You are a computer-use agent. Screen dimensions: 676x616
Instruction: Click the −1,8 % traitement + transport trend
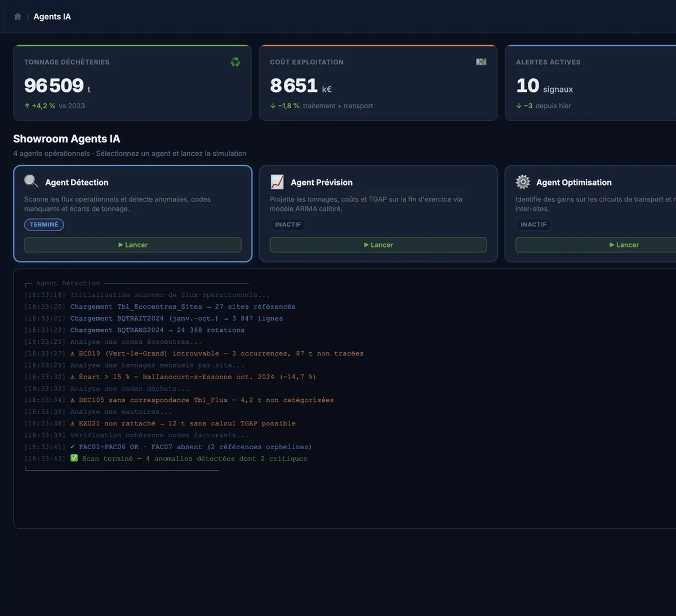point(322,106)
